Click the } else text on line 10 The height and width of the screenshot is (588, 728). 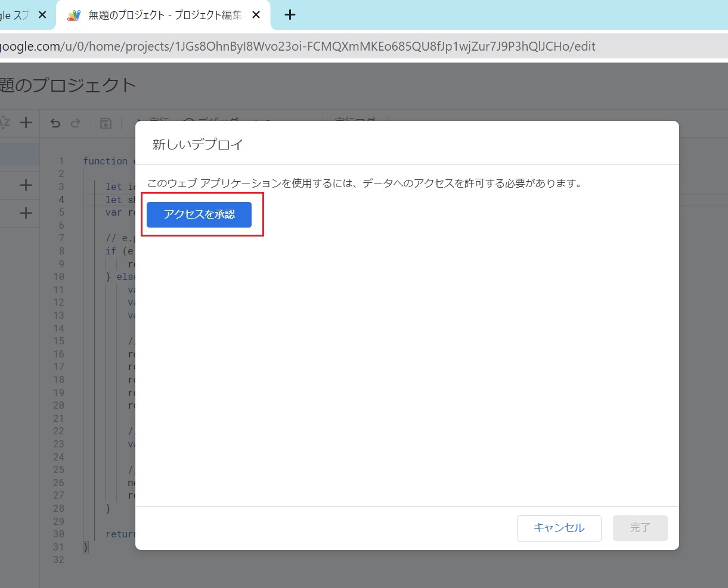pos(120,276)
